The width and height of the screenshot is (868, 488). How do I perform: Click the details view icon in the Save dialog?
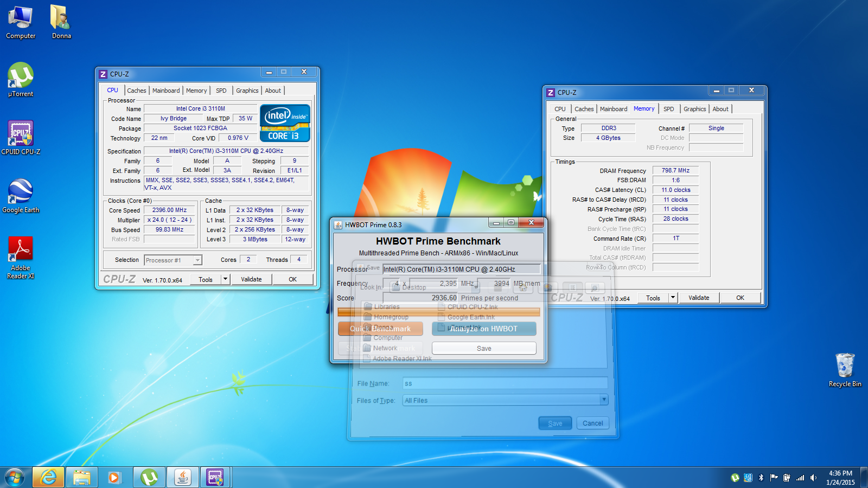pyautogui.click(x=594, y=287)
